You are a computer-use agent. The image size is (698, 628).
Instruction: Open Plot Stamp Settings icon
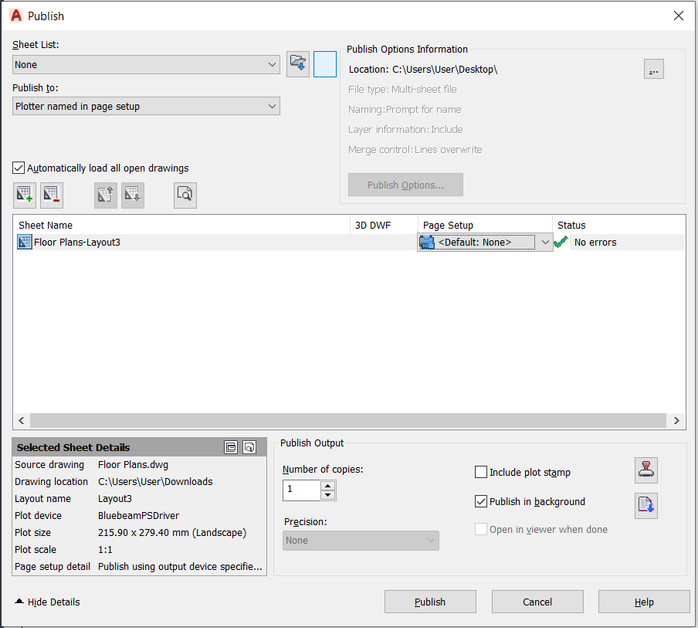click(646, 470)
